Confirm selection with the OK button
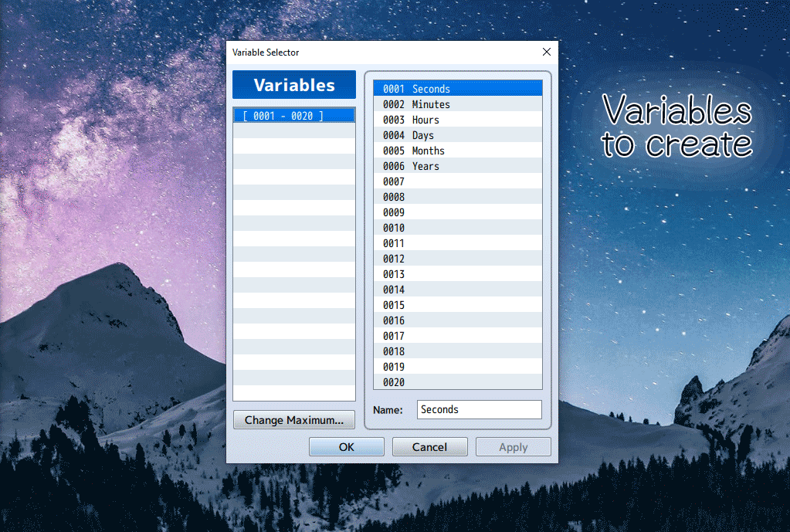This screenshot has width=790, height=532. pyautogui.click(x=346, y=446)
